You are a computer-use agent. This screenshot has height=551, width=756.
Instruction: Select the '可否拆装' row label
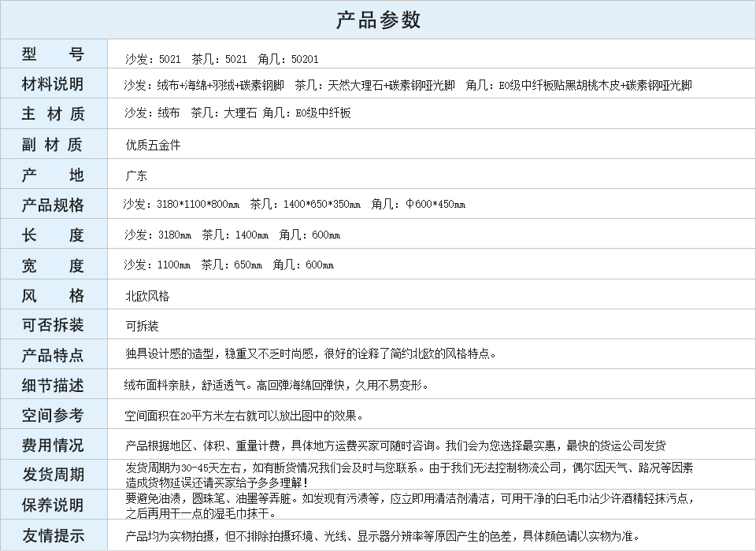tap(53, 325)
